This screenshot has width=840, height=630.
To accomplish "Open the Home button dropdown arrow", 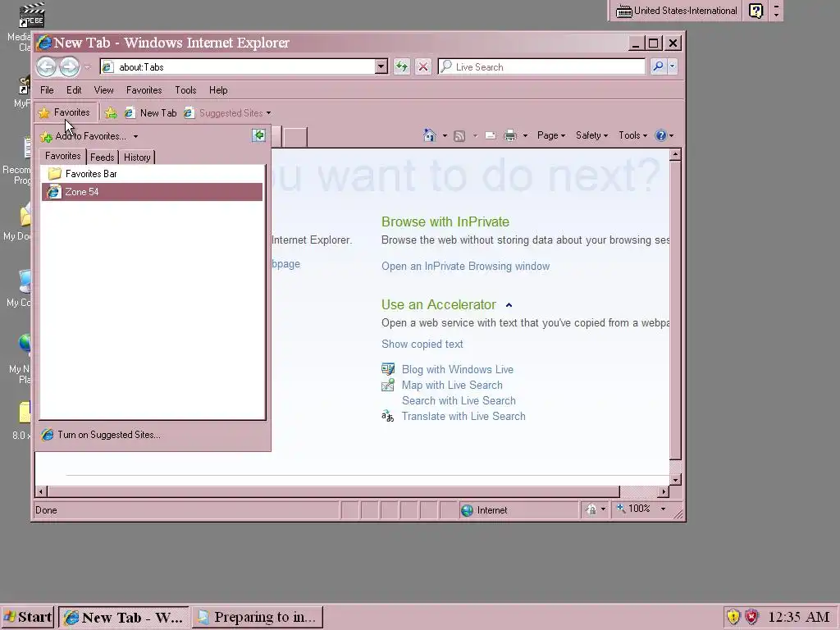I will tap(445, 136).
